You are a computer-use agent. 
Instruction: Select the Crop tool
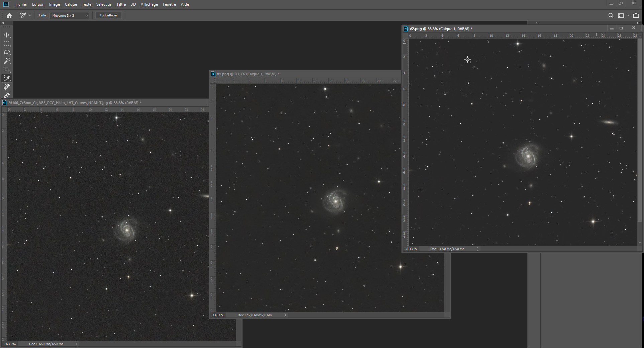[7, 70]
